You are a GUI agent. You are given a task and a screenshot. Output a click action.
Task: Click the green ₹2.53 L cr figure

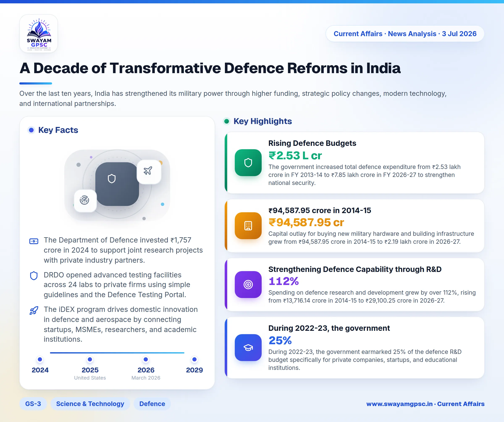point(295,155)
